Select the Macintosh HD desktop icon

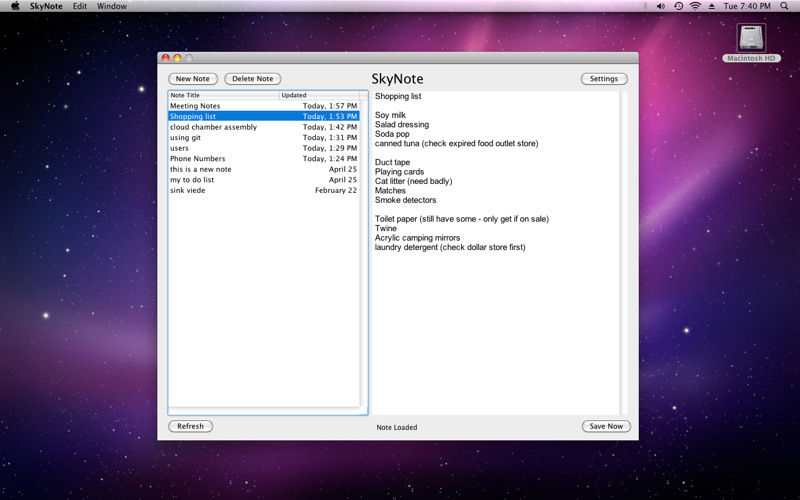coord(751,42)
